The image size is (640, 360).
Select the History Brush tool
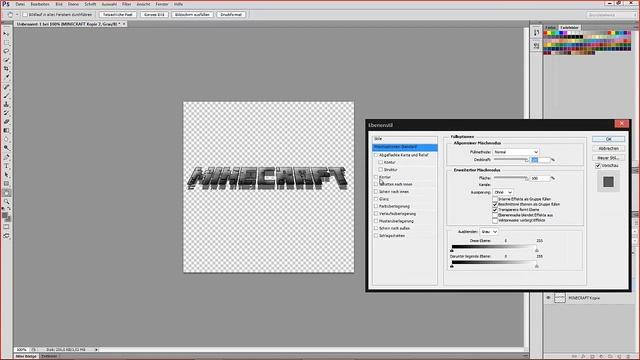[x=6, y=113]
